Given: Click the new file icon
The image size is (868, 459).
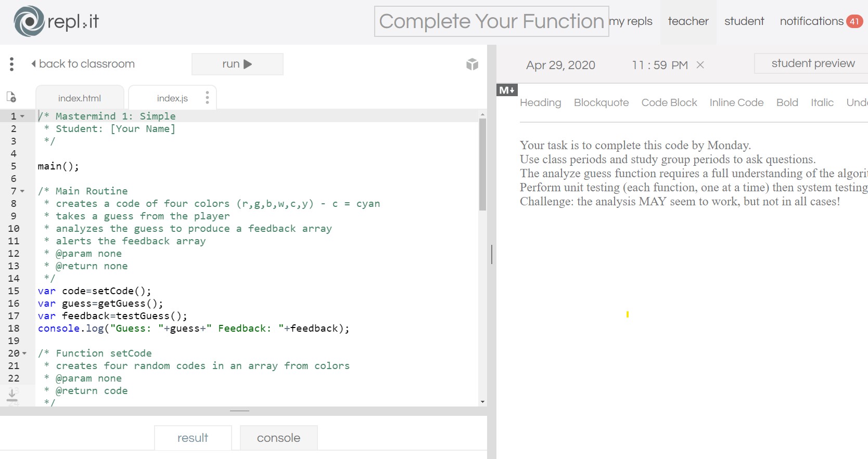Looking at the screenshot, I should (11, 97).
